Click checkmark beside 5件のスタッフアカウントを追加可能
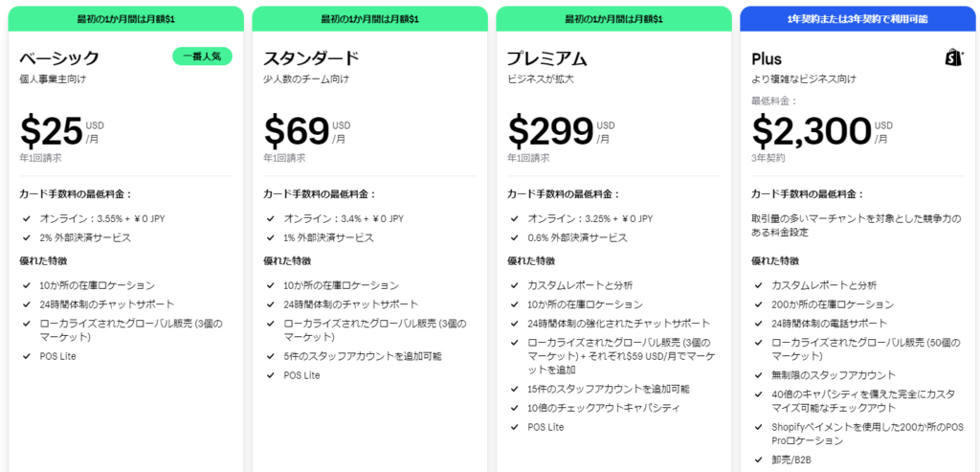The width and height of the screenshot is (980, 472). pos(270,356)
